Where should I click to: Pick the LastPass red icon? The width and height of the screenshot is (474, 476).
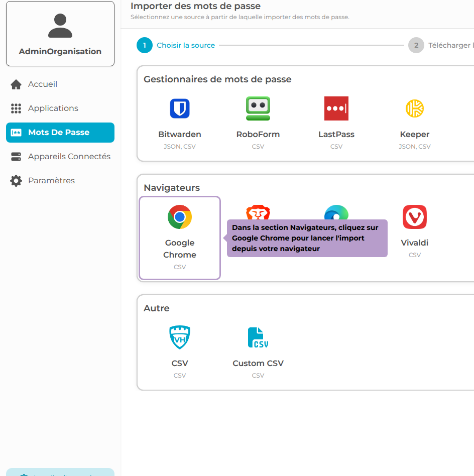click(x=336, y=108)
